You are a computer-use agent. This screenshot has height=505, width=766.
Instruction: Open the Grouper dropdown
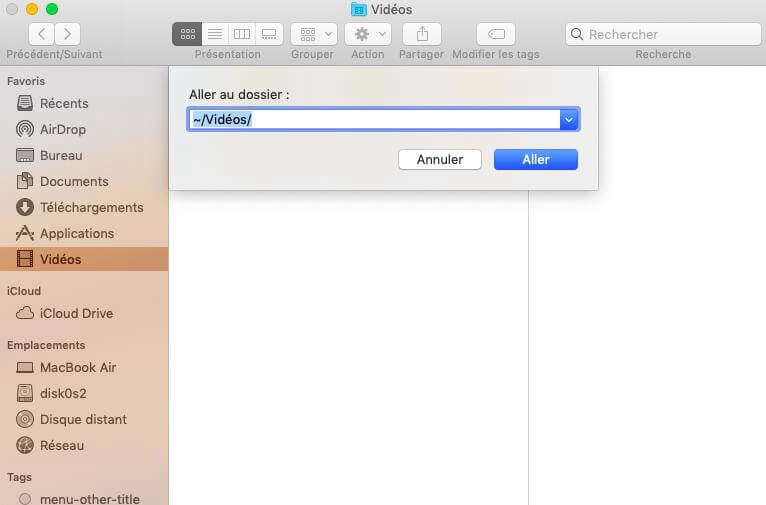[314, 34]
